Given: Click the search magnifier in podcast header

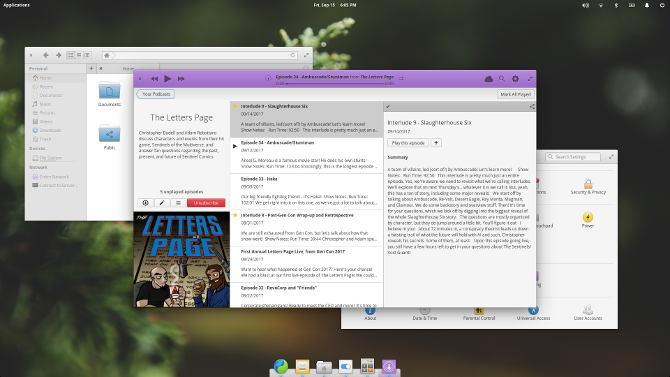Looking at the screenshot, I should [502, 79].
